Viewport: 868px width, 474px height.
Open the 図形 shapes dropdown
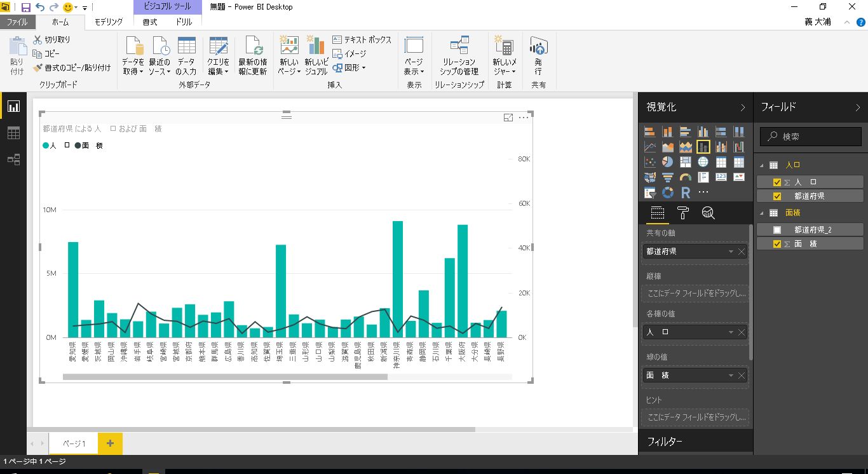pos(349,67)
